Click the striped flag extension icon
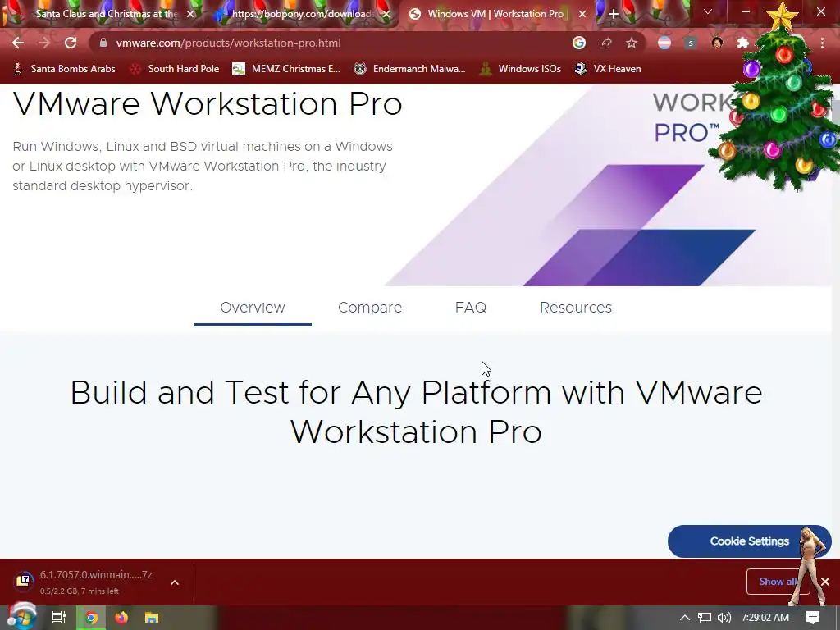Image resolution: width=840 pixels, height=630 pixels. coord(664,43)
